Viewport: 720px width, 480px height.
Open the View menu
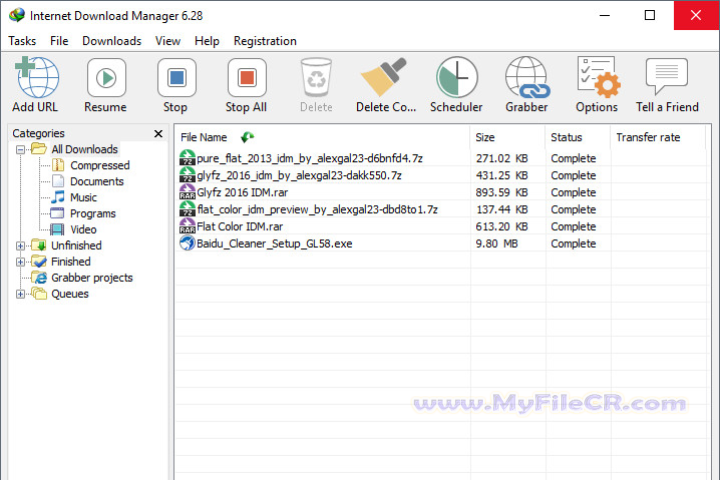(x=168, y=41)
